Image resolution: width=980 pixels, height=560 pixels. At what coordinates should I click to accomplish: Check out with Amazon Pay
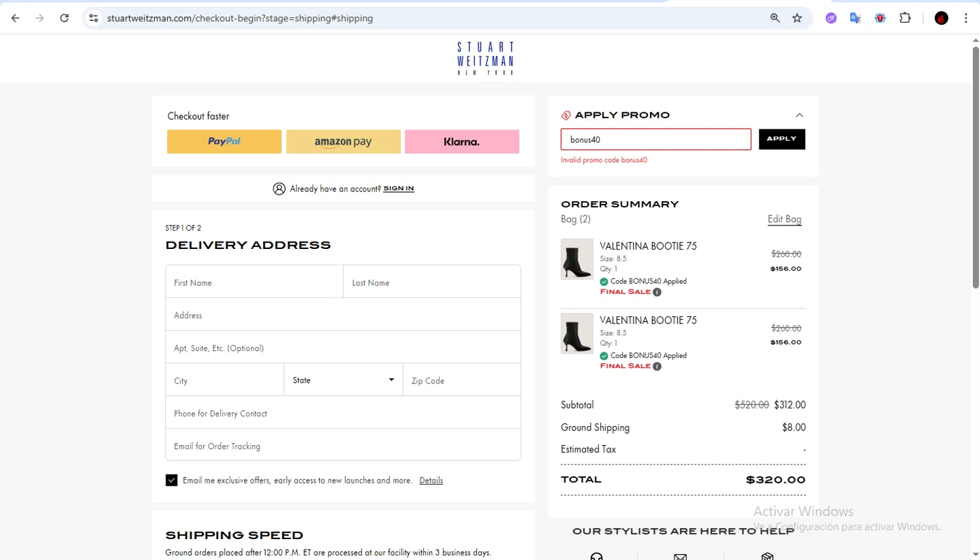(x=343, y=141)
